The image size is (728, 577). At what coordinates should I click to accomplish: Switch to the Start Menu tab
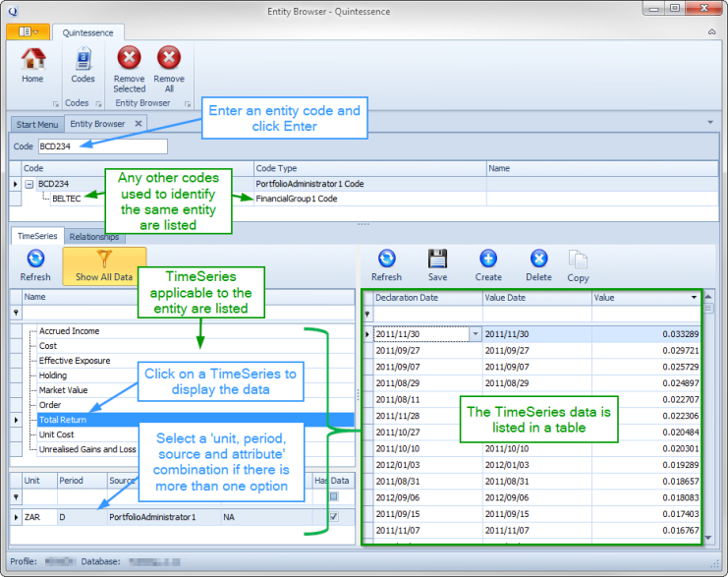[37, 125]
